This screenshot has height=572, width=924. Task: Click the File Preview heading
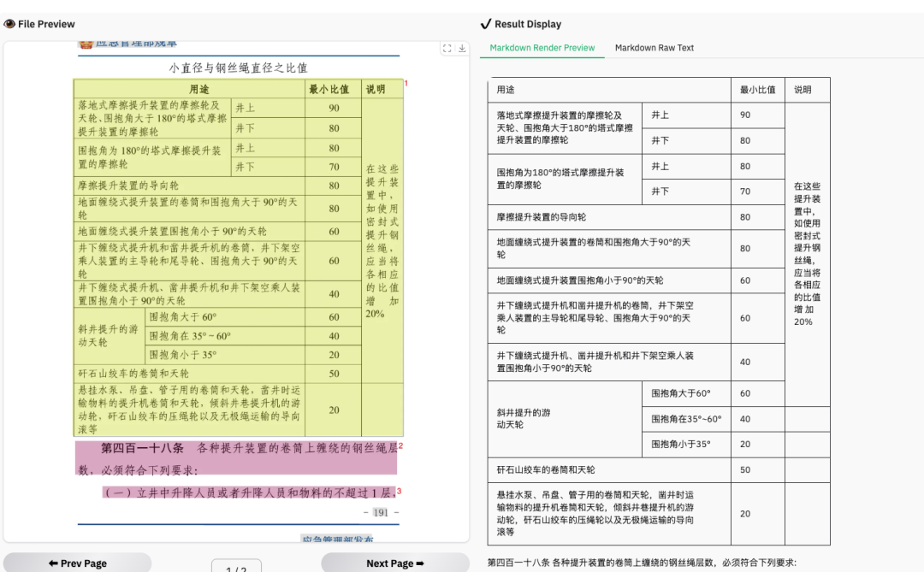point(46,24)
